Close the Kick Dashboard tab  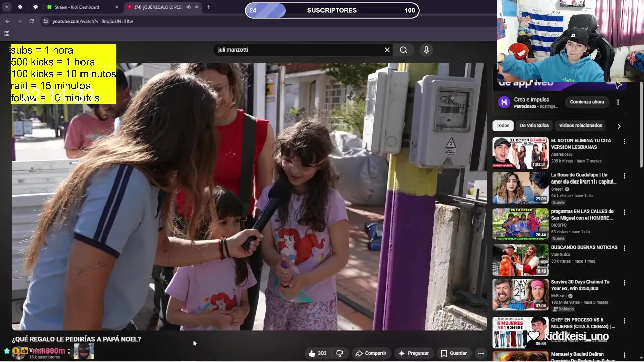[117, 7]
